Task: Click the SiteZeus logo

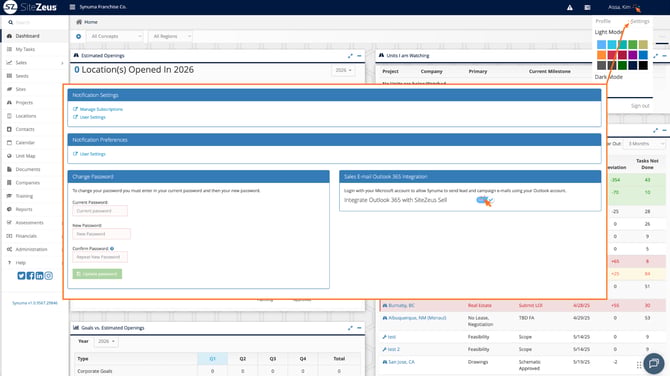Action: tap(30, 7)
